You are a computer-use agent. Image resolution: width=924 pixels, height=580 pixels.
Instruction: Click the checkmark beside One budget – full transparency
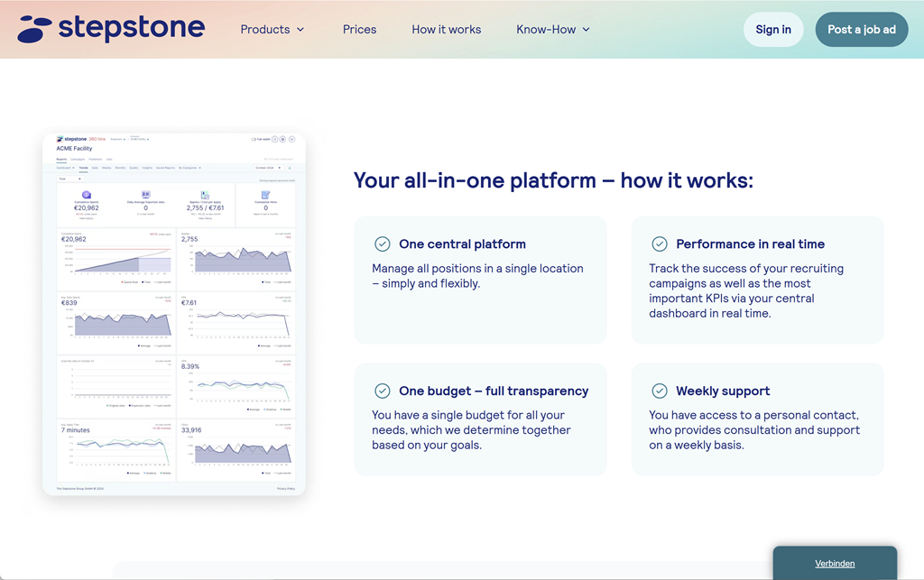383,391
